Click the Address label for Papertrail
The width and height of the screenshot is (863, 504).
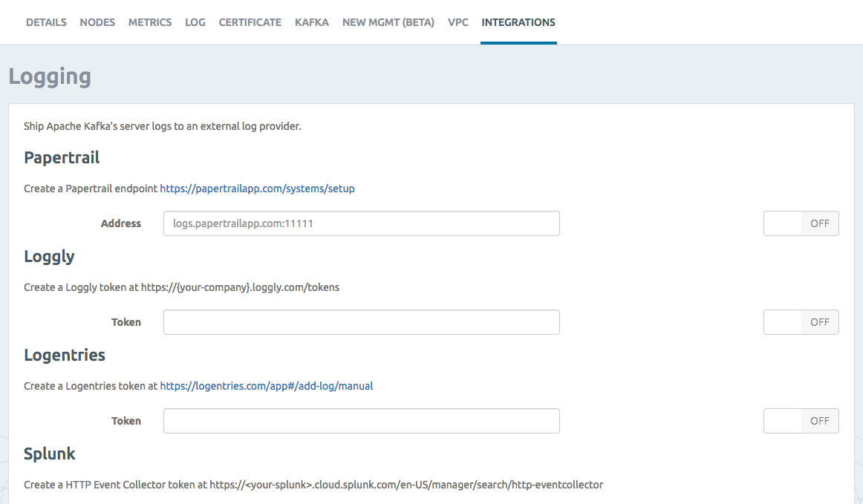point(120,223)
